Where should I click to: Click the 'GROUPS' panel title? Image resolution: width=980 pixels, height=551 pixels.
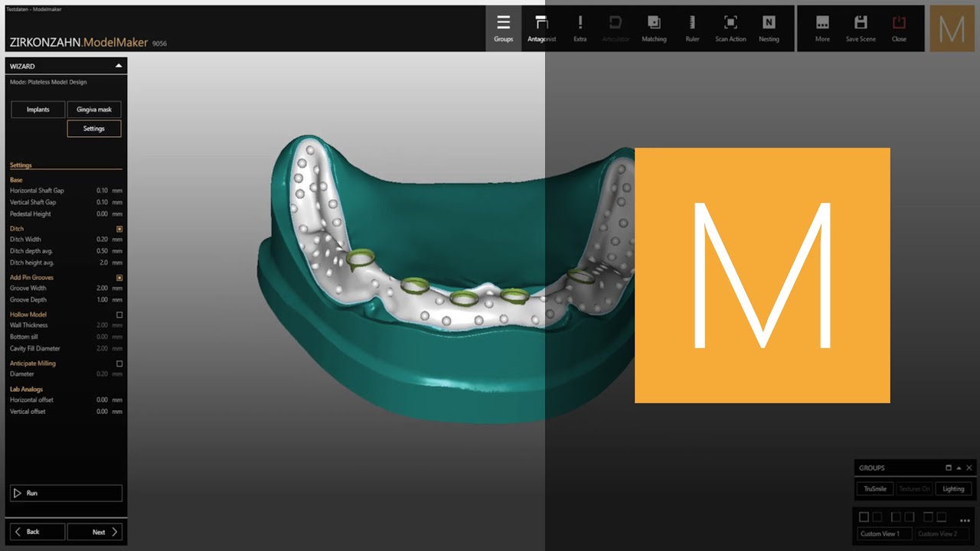pos(871,468)
